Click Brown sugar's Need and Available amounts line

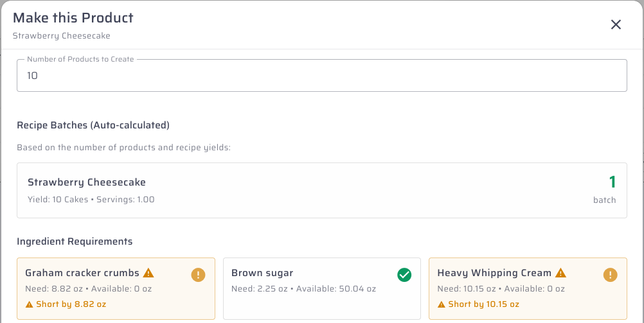tap(303, 288)
